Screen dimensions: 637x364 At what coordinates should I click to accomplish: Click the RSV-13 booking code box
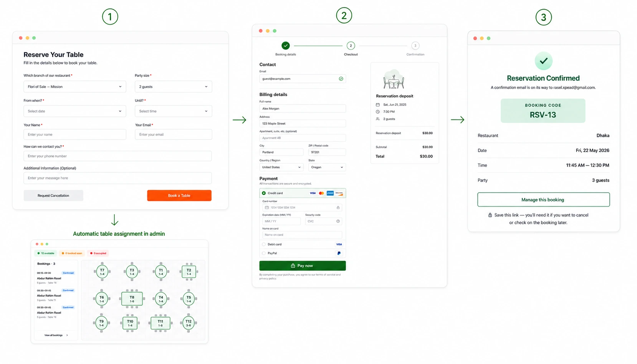coord(543,111)
